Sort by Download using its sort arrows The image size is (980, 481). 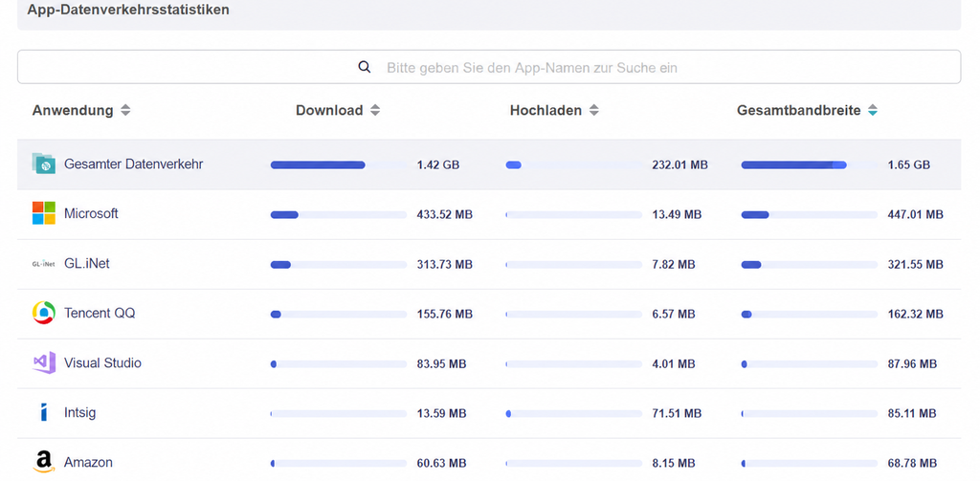[375, 111]
